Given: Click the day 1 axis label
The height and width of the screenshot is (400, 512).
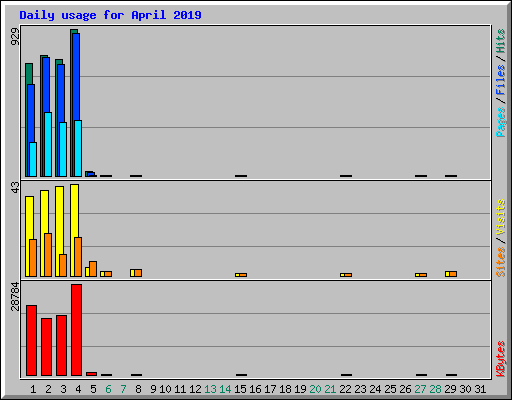Looking at the screenshot, I should (33, 389).
